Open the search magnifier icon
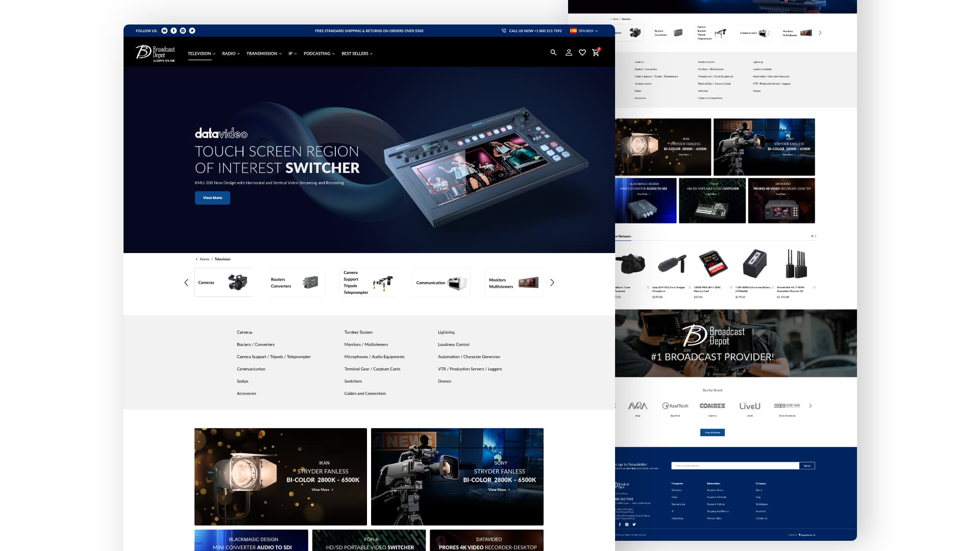Viewport: 980px width, 551px height. (553, 53)
